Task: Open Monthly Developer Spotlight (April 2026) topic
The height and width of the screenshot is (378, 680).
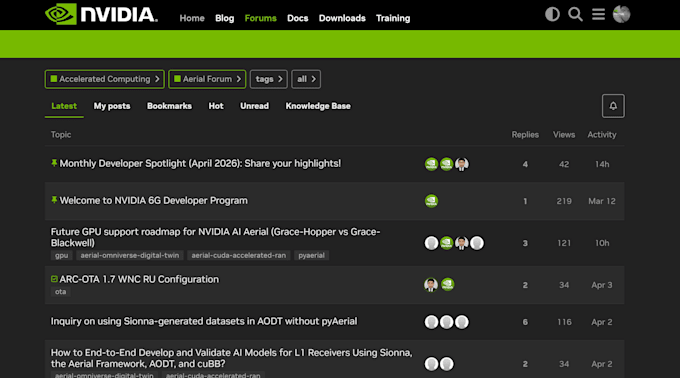Action: click(x=200, y=163)
